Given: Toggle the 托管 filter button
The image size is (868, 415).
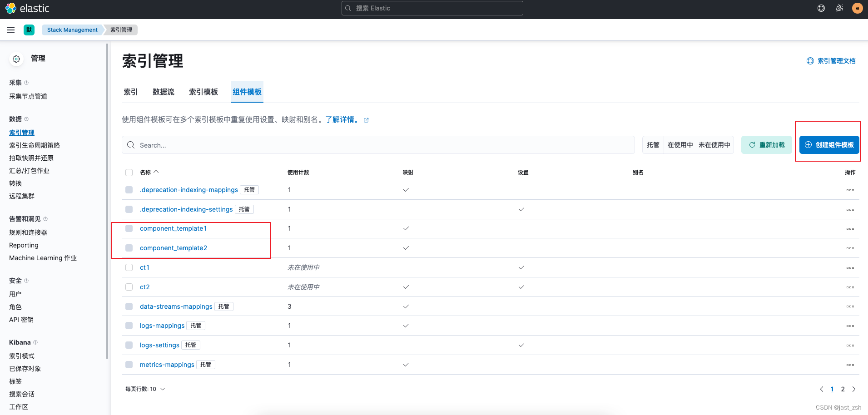Looking at the screenshot, I should click(653, 145).
